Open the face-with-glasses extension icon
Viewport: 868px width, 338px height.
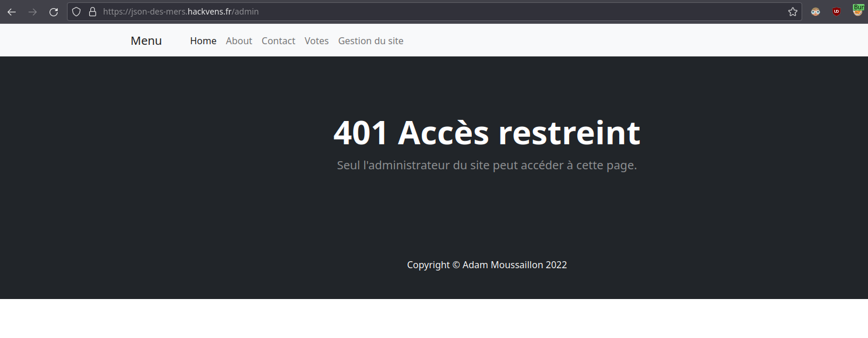816,12
